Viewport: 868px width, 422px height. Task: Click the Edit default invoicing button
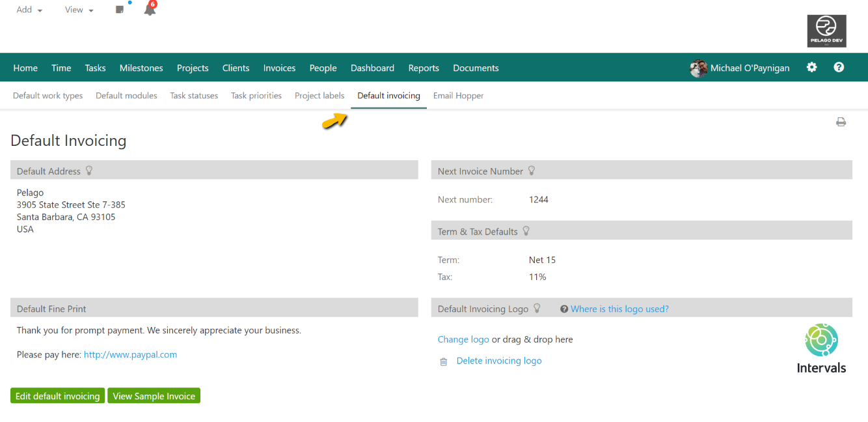tap(57, 395)
